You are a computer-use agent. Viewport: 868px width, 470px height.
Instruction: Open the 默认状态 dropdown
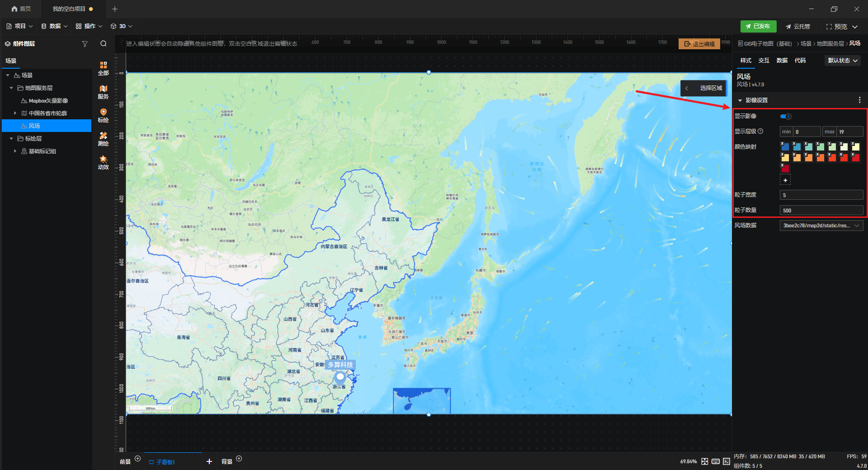pos(842,61)
